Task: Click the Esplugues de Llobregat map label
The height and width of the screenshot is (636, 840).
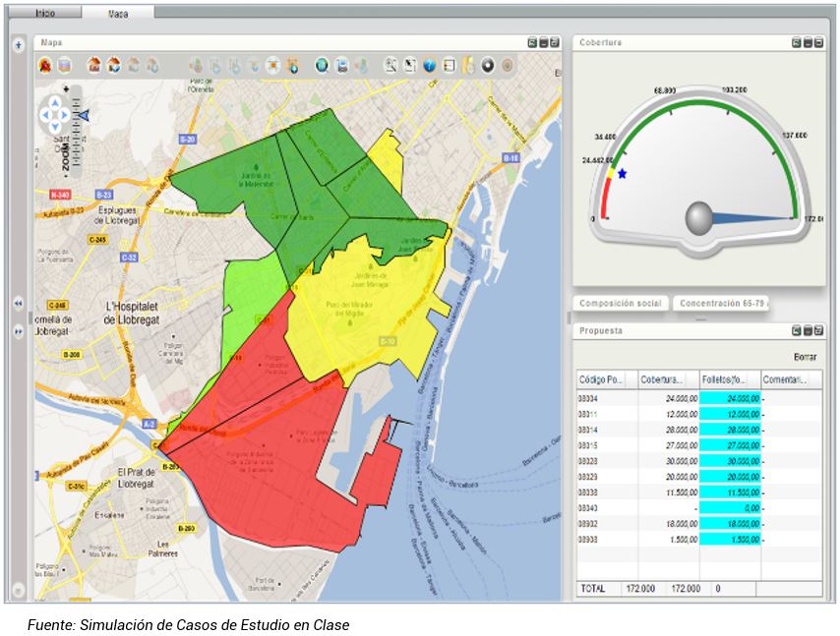Action: [117, 215]
